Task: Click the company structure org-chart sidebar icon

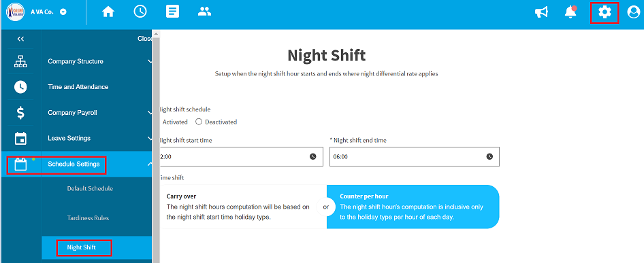Action: (20, 62)
